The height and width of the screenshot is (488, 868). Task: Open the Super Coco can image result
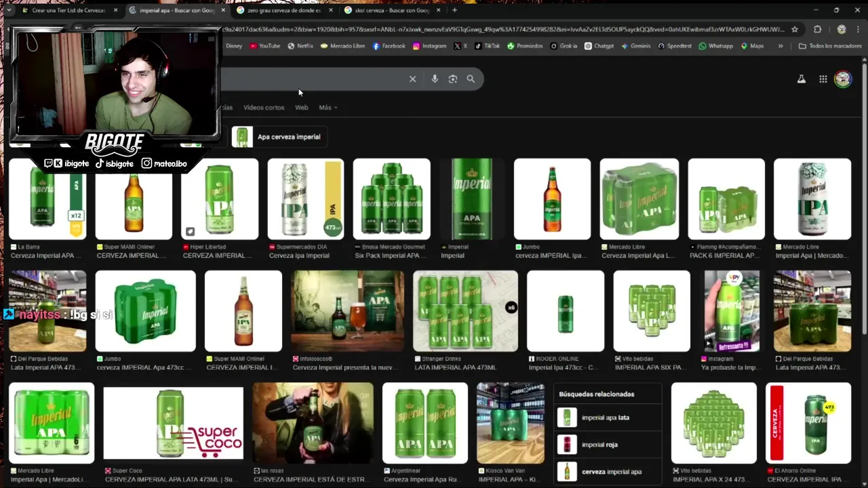pos(173,423)
